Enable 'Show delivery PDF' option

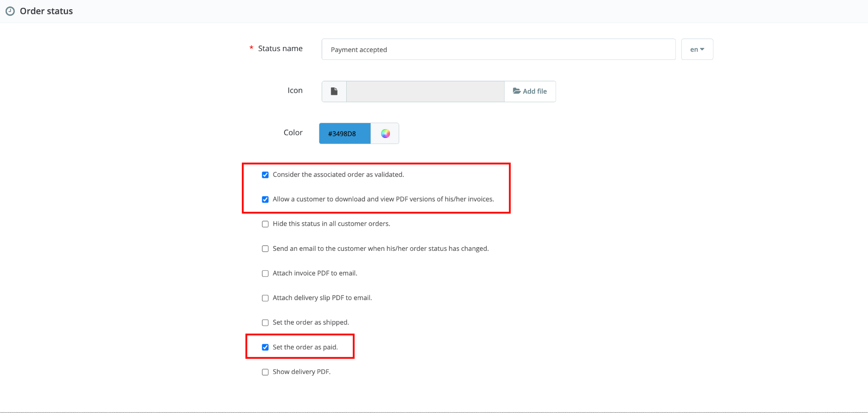point(265,372)
